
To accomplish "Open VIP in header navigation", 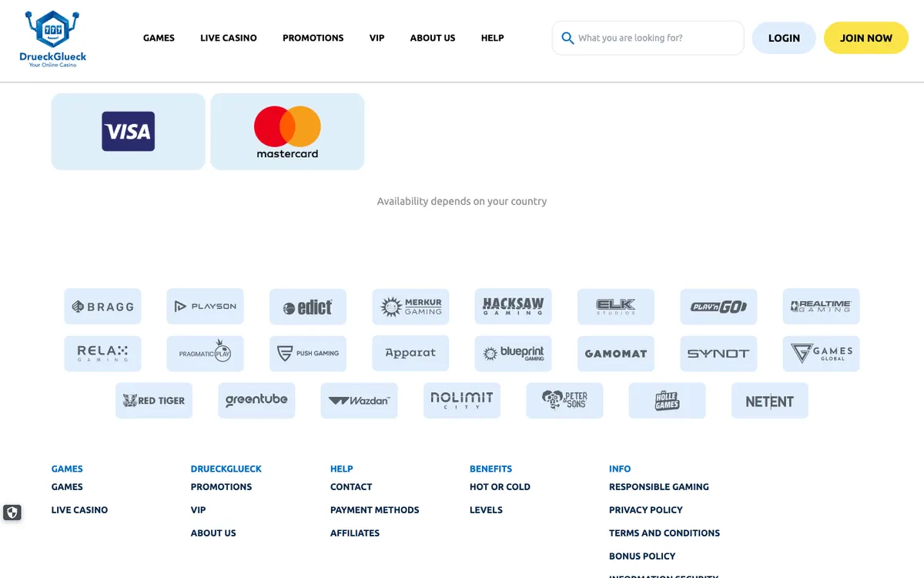I will (x=377, y=38).
